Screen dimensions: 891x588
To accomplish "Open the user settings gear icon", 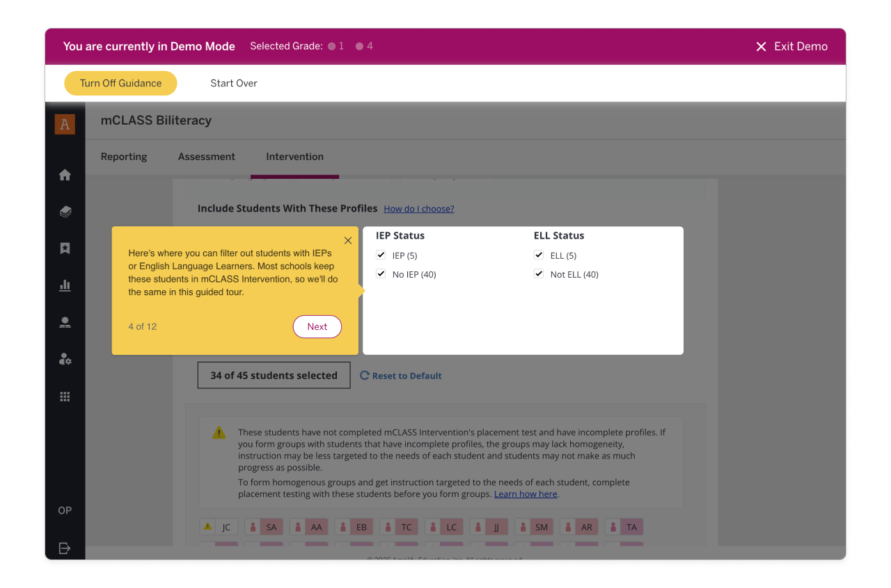I will (x=65, y=359).
